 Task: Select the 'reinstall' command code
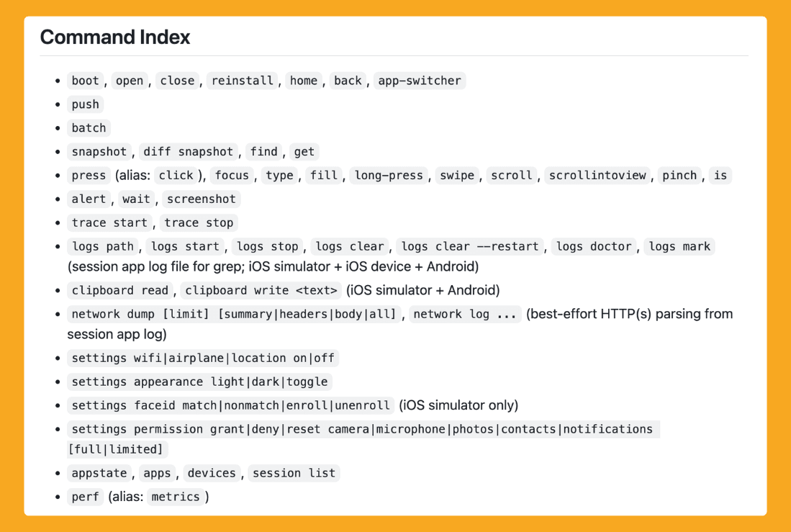click(x=243, y=81)
